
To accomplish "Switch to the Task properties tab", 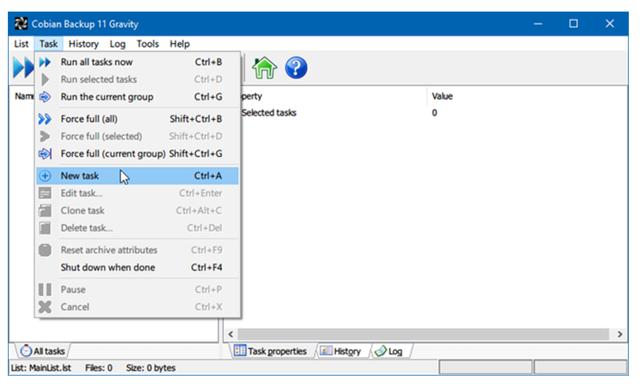I will click(272, 351).
